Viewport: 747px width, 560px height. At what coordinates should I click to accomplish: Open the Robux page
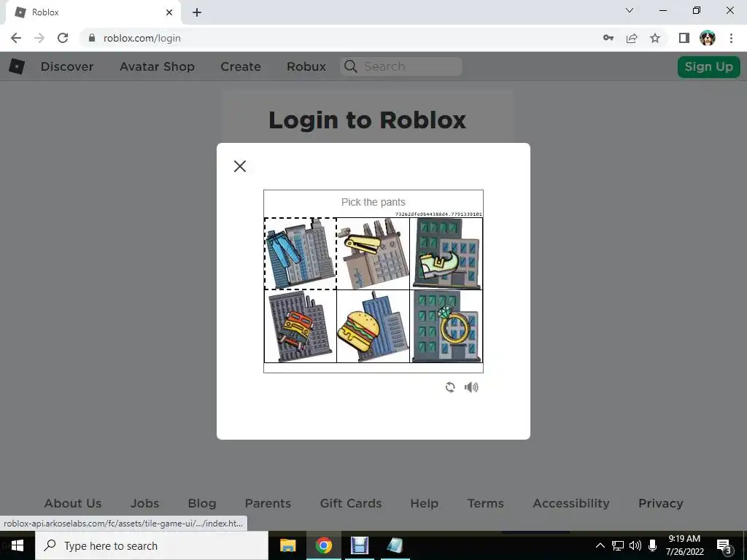(306, 66)
